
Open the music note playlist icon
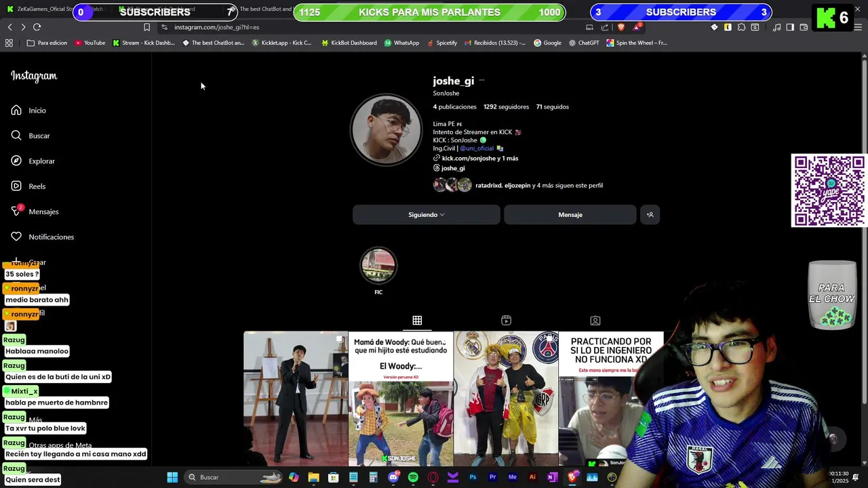pos(776,27)
